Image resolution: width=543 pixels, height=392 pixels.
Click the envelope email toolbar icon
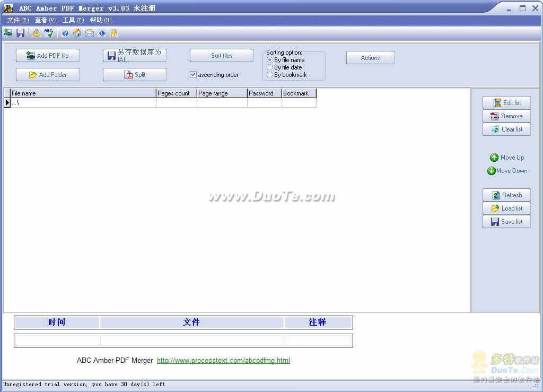coord(90,33)
